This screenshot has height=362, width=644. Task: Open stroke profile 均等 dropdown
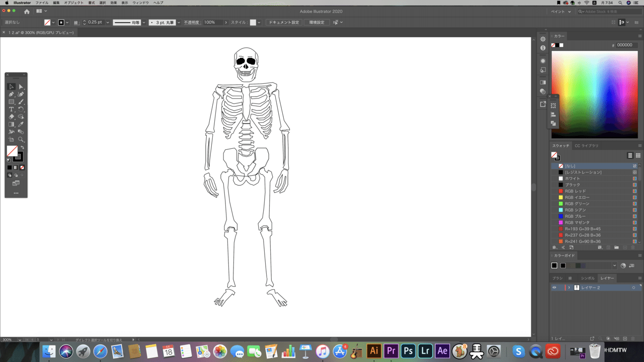pyautogui.click(x=144, y=23)
